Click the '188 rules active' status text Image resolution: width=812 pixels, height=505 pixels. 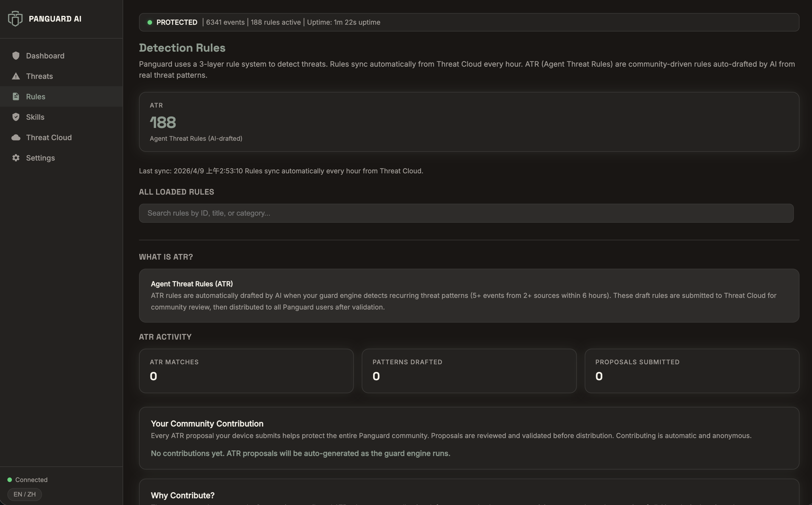click(x=275, y=22)
